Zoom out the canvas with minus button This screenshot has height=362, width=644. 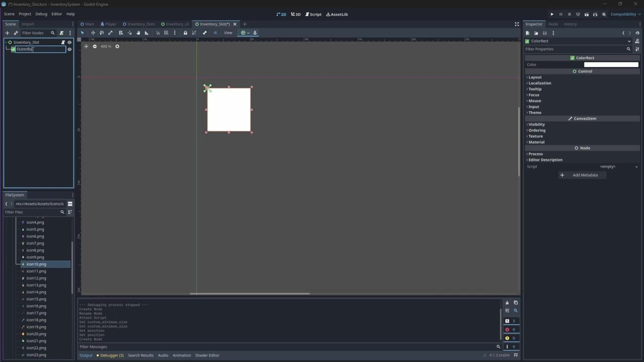point(95,46)
